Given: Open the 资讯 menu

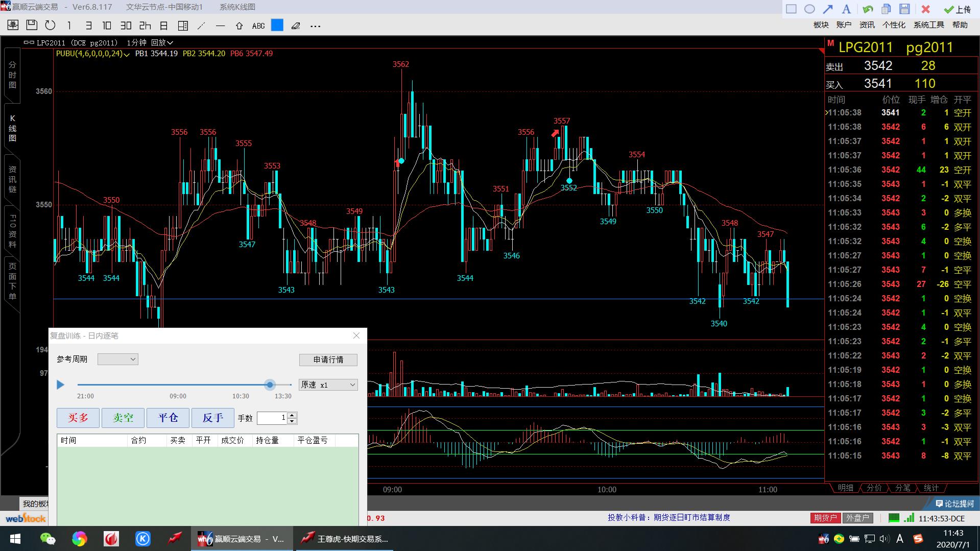Looking at the screenshot, I should click(x=867, y=25).
